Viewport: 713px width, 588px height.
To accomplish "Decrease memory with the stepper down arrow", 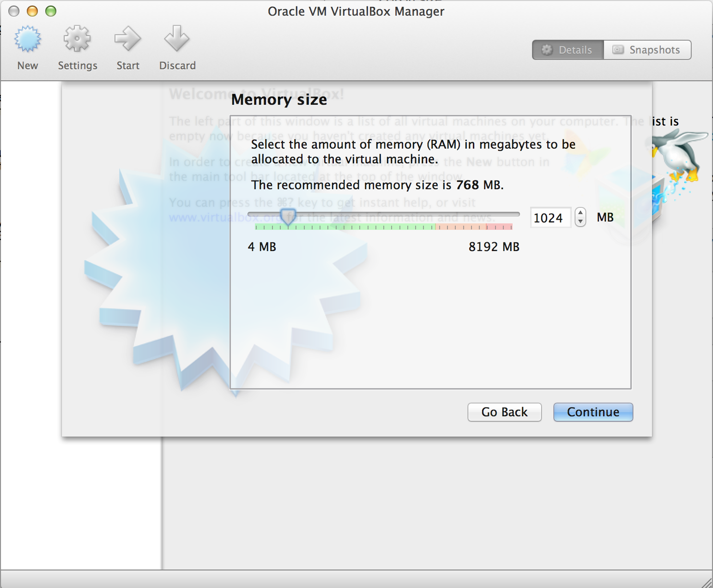I will pyautogui.click(x=580, y=222).
